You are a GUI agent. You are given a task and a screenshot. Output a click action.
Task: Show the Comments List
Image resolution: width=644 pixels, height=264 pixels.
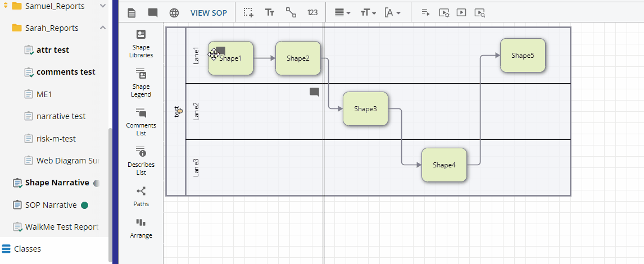140,121
